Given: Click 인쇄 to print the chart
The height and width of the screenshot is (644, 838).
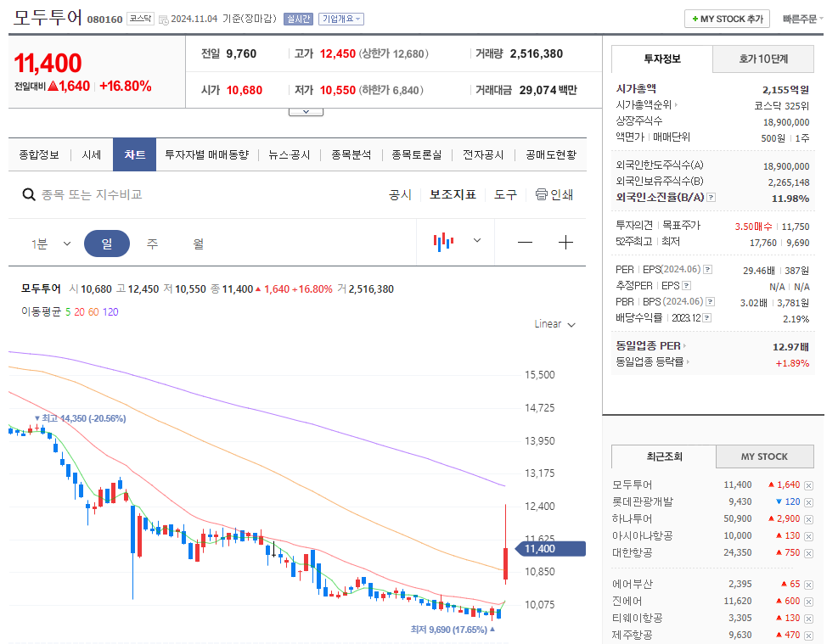Looking at the screenshot, I should point(562,195).
